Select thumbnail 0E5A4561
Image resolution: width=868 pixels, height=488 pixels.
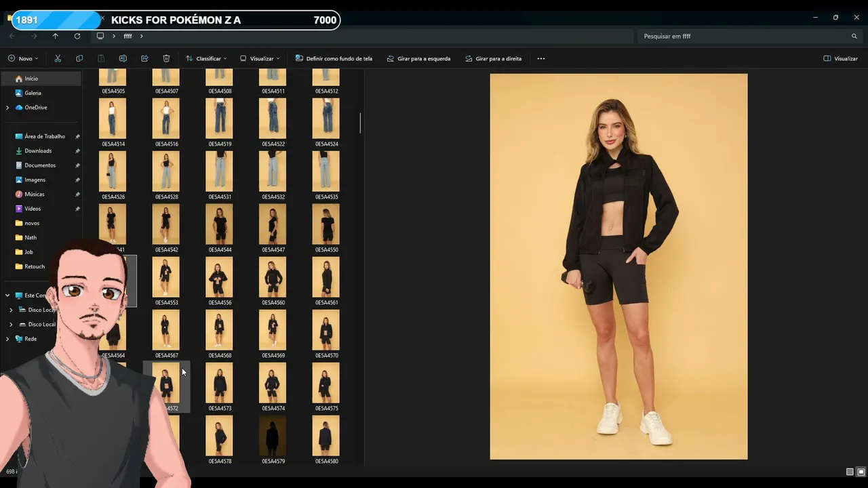coord(326,277)
